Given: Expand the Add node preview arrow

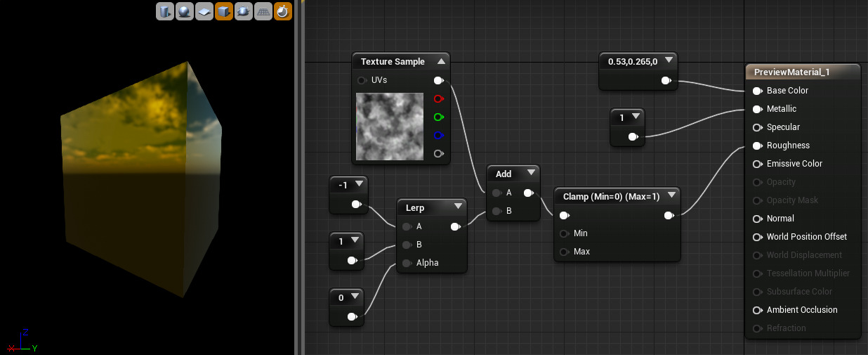Looking at the screenshot, I should coord(531,173).
